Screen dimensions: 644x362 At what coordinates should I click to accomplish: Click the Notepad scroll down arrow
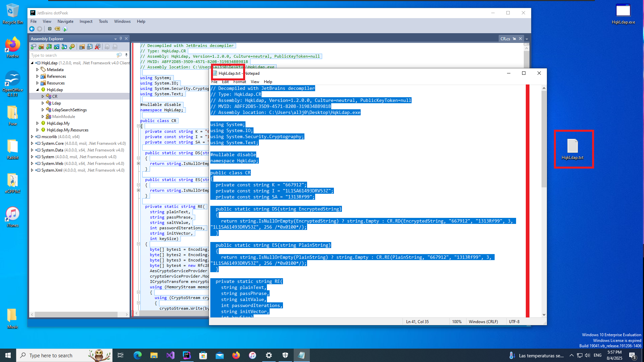point(544,315)
